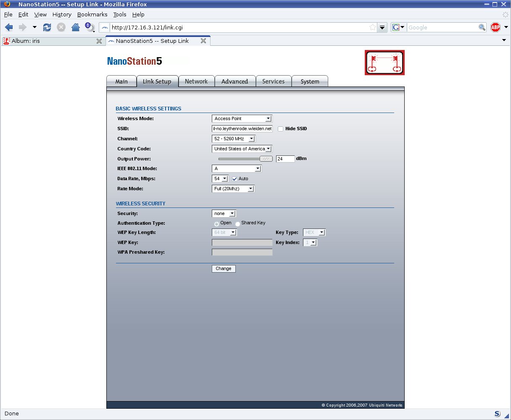Enable the Hide SSID checkbox

click(280, 129)
